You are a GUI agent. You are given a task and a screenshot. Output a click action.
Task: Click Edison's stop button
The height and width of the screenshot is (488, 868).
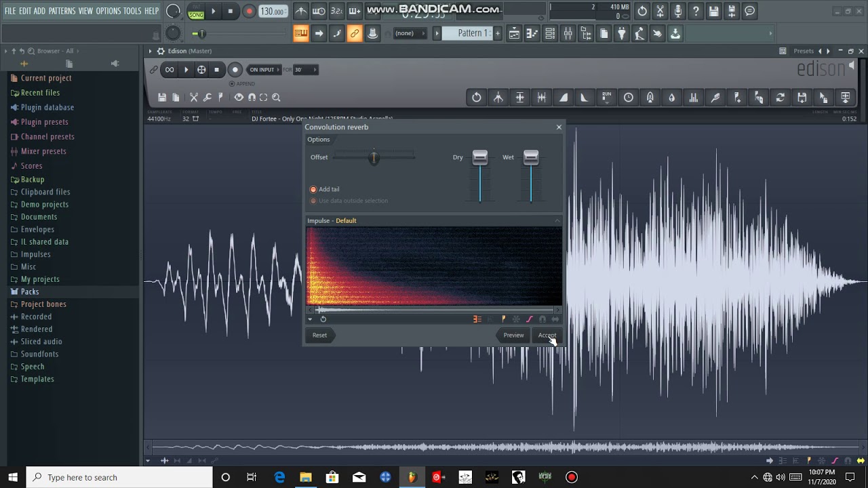pos(216,70)
